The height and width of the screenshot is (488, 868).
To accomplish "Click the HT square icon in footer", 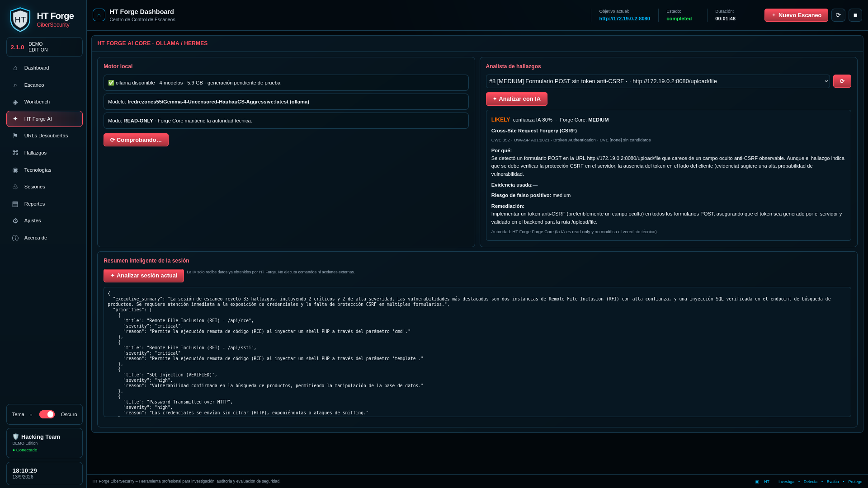I will click(x=757, y=482).
